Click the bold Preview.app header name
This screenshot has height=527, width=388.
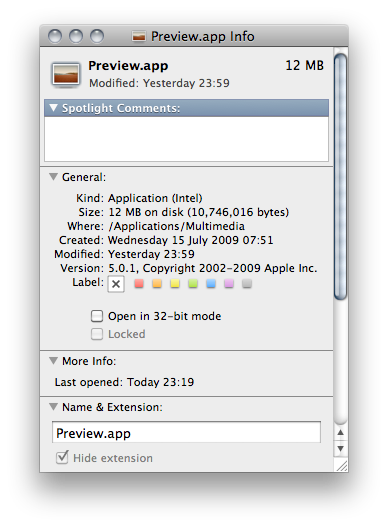(128, 66)
